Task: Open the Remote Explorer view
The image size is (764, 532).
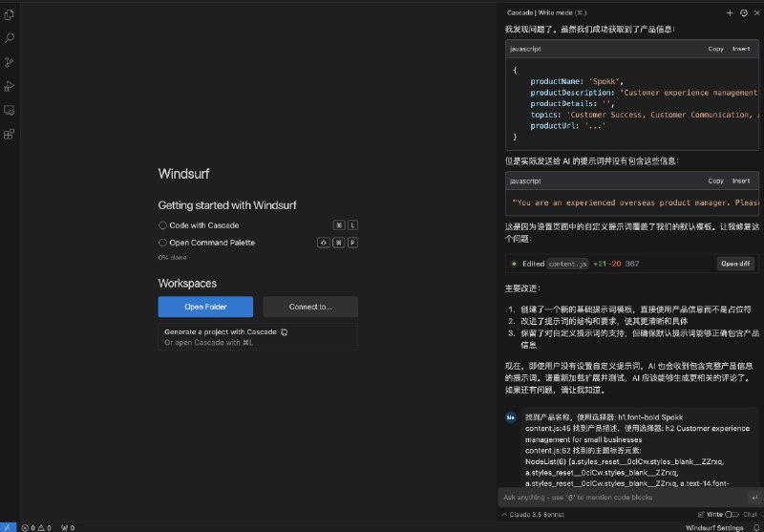Action: pyautogui.click(x=9, y=110)
